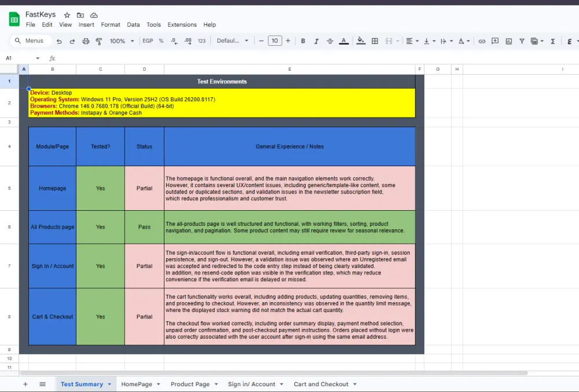579x392 pixels.
Task: Star the FastKeys document
Action: point(67,15)
